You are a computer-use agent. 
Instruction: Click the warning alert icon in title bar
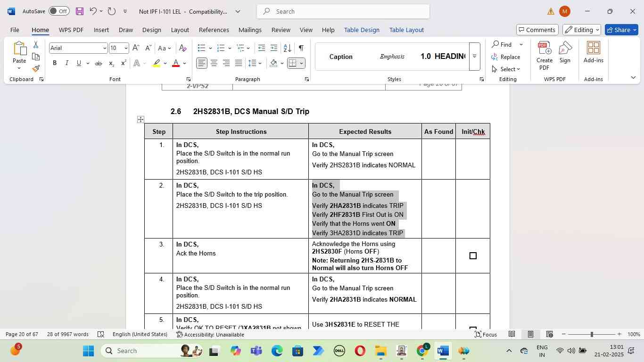pyautogui.click(x=551, y=11)
